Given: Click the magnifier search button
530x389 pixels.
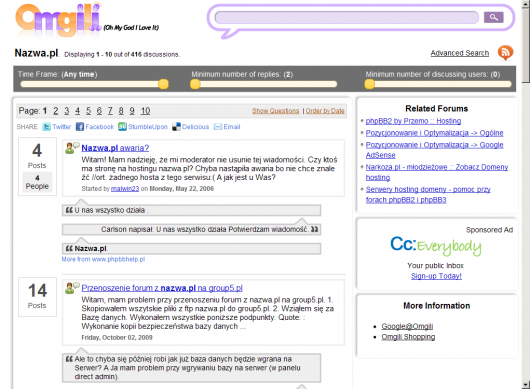Looking at the screenshot, I should pyautogui.click(x=493, y=17).
